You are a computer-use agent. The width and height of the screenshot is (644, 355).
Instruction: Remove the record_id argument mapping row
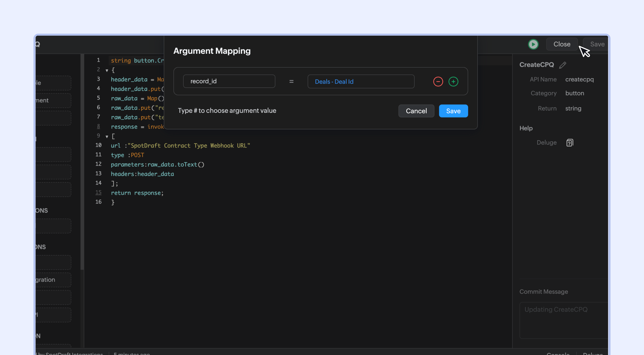(438, 81)
